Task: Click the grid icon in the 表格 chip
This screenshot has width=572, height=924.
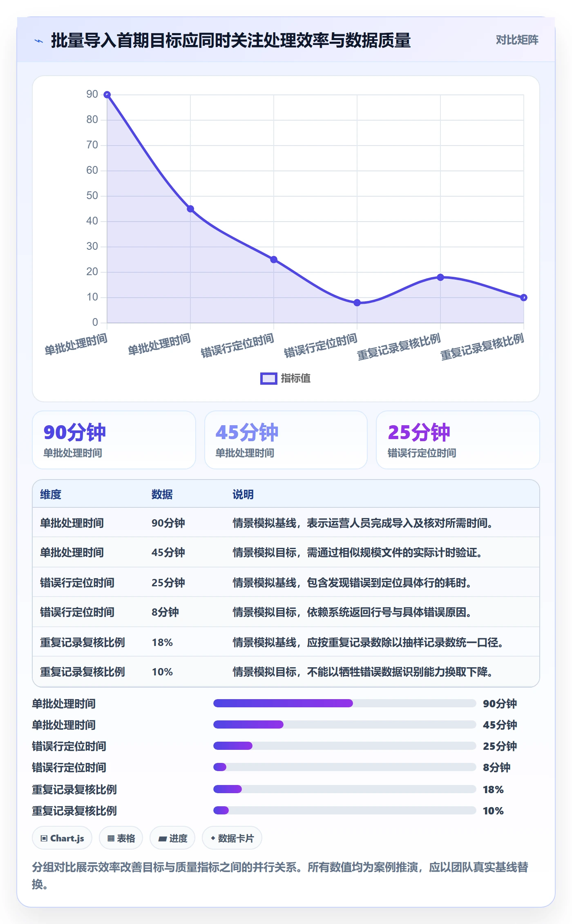Action: click(111, 839)
